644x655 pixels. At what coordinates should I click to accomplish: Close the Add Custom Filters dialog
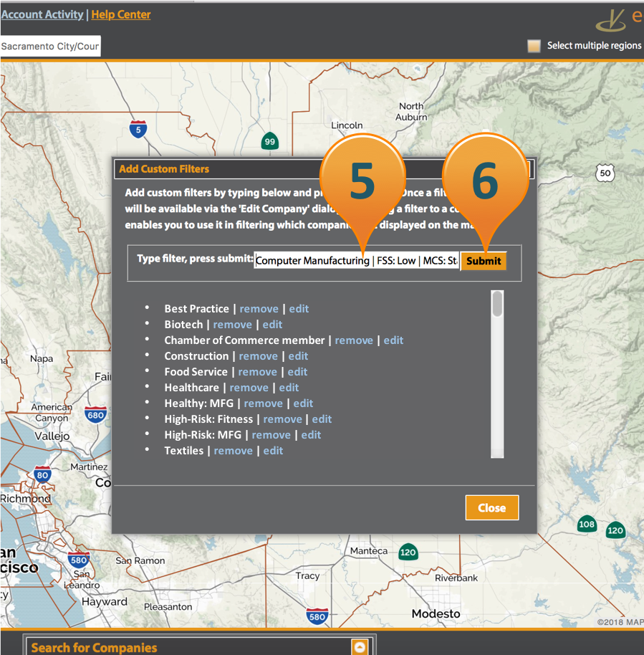pyautogui.click(x=492, y=508)
